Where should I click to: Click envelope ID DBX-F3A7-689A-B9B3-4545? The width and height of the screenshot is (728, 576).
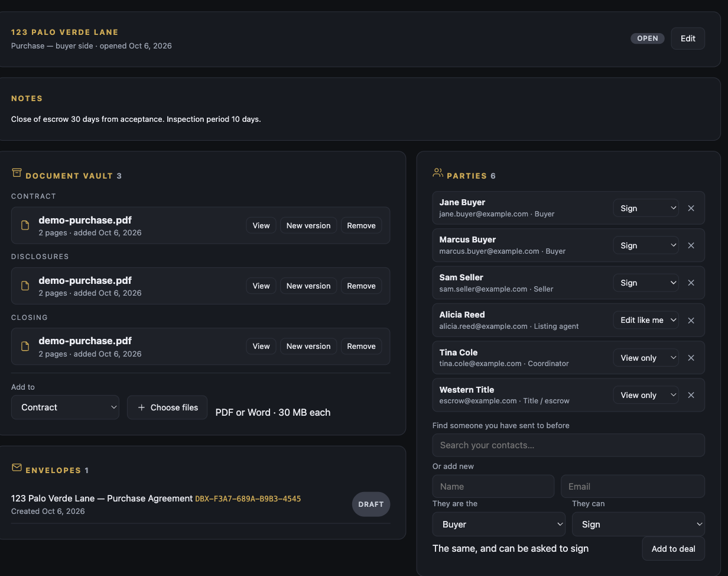tap(248, 499)
